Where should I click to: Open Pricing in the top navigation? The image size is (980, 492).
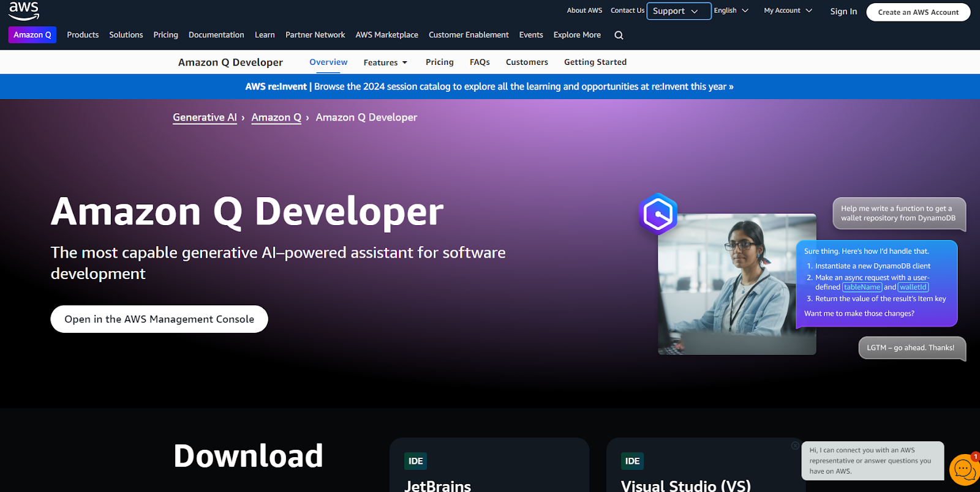click(165, 35)
